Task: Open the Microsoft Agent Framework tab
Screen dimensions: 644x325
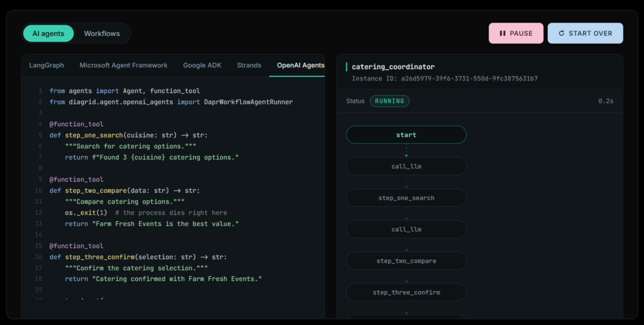Action: click(123, 65)
